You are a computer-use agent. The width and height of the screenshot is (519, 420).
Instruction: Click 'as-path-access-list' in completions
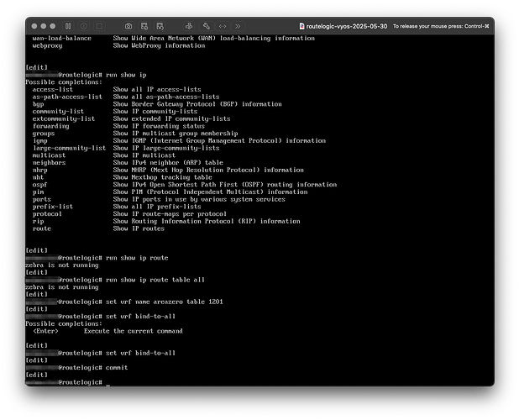(x=67, y=97)
